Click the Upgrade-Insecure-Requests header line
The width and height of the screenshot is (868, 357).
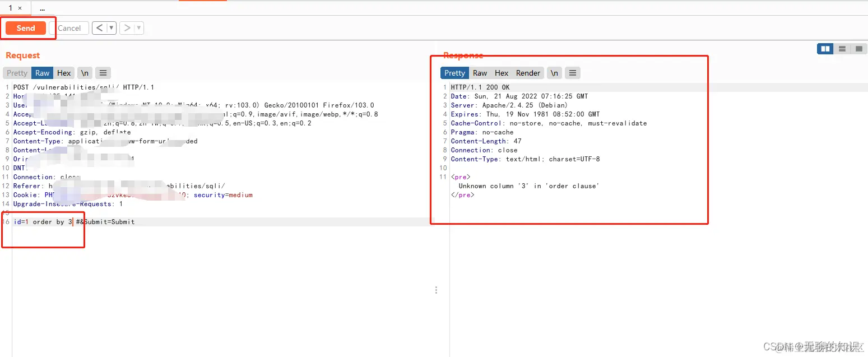tap(68, 204)
